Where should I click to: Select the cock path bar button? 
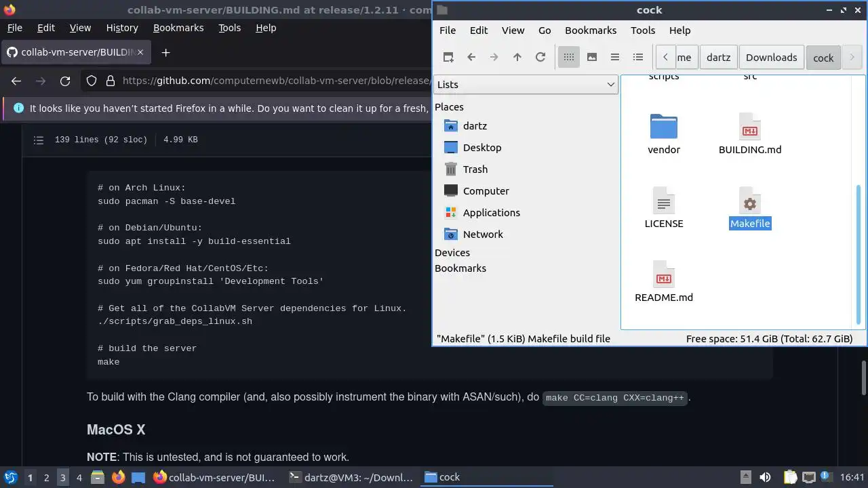(x=823, y=58)
